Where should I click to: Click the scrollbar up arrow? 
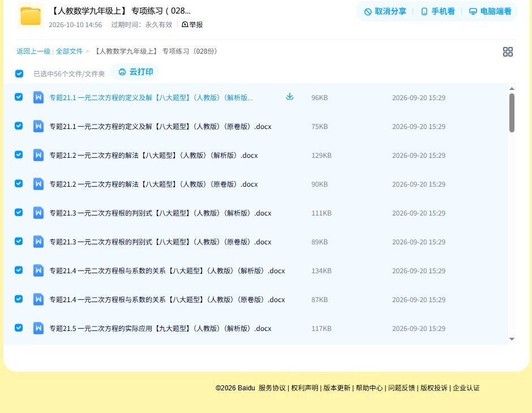[x=512, y=88]
